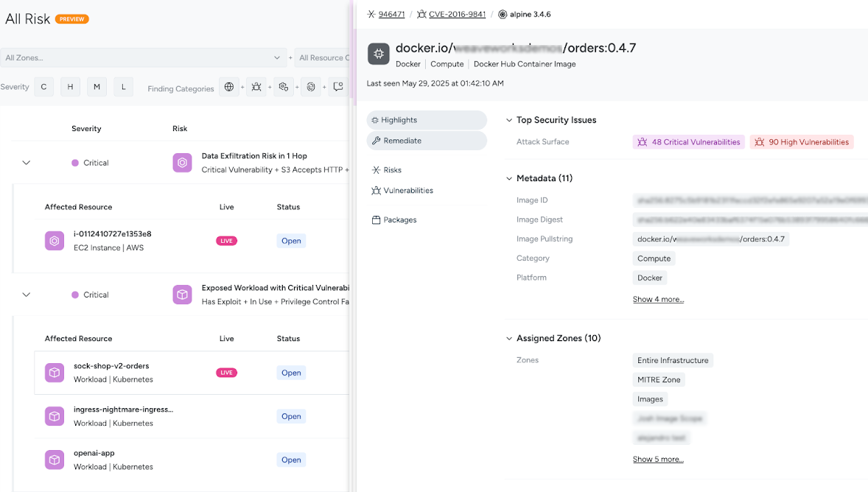Screen dimensions: 868x492
Task: Select the globe finding category icon
Action: [x=228, y=87]
